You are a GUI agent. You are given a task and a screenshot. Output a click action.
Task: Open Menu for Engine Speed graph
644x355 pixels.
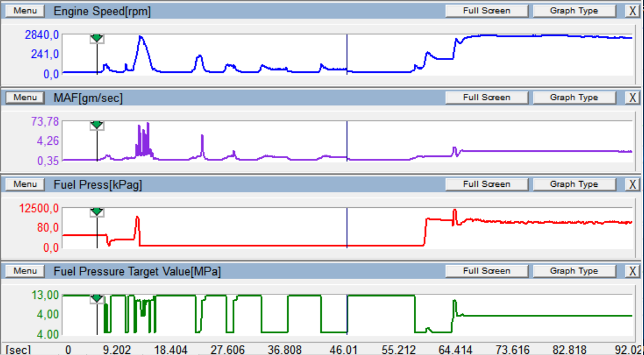(x=25, y=11)
